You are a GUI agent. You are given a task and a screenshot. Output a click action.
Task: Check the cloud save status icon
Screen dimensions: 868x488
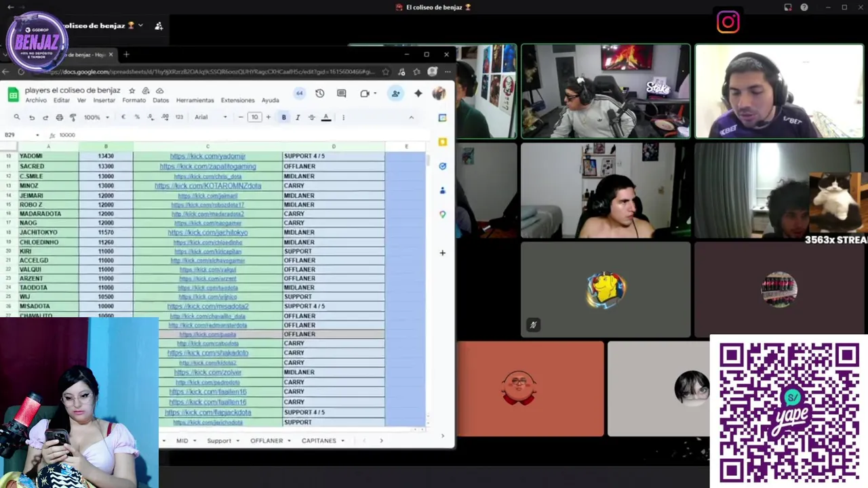[x=159, y=91]
